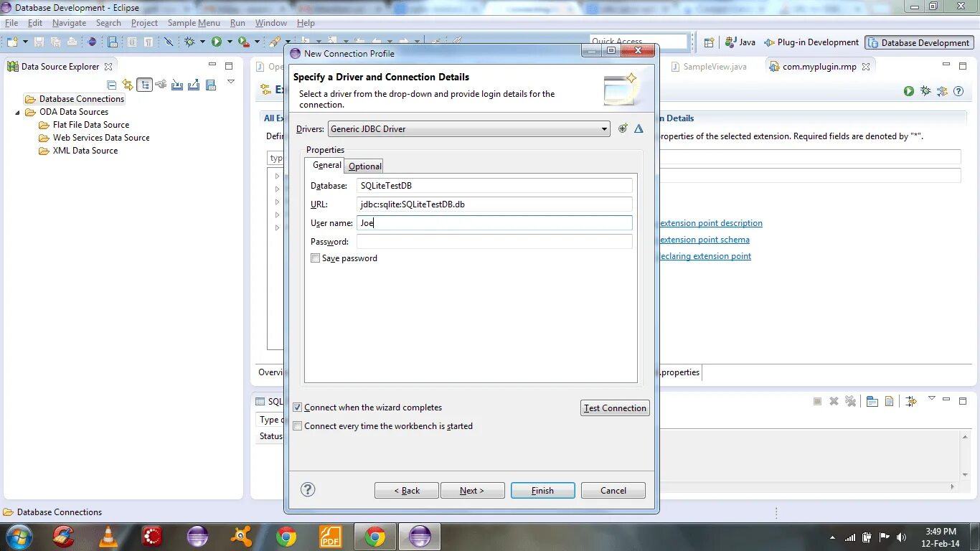Open the extension point schema link
Screen dimensions: 980x551
pyautogui.click(x=705, y=240)
